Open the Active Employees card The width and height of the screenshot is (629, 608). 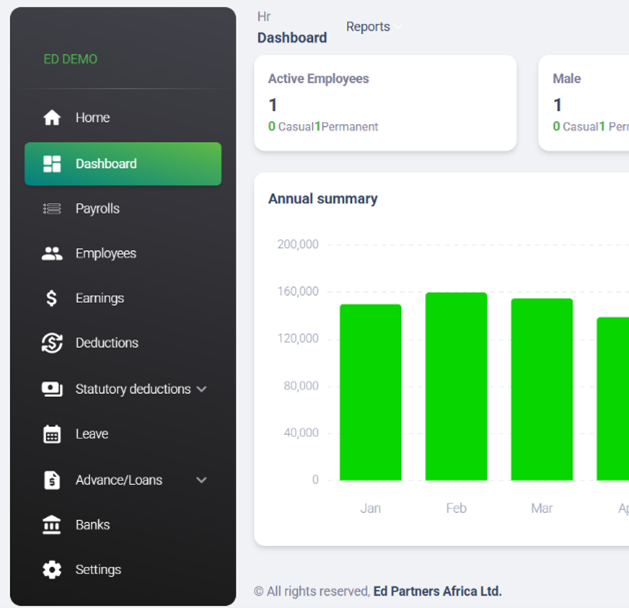tap(385, 103)
